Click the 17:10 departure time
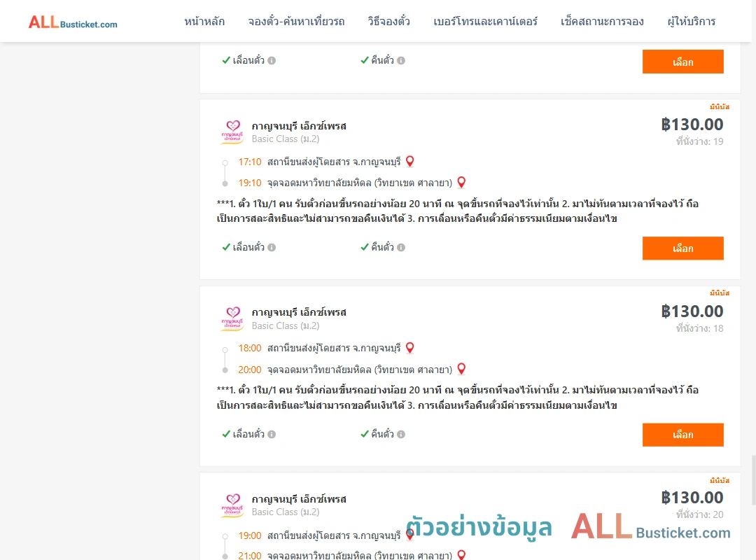Image resolution: width=756 pixels, height=560 pixels. pos(250,162)
